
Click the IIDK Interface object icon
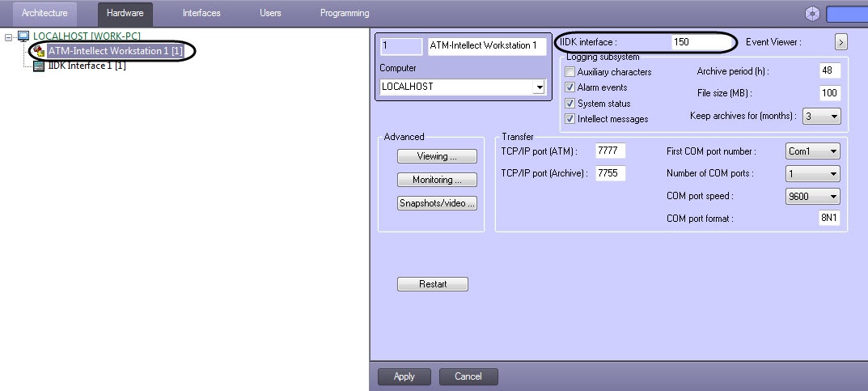click(x=39, y=66)
